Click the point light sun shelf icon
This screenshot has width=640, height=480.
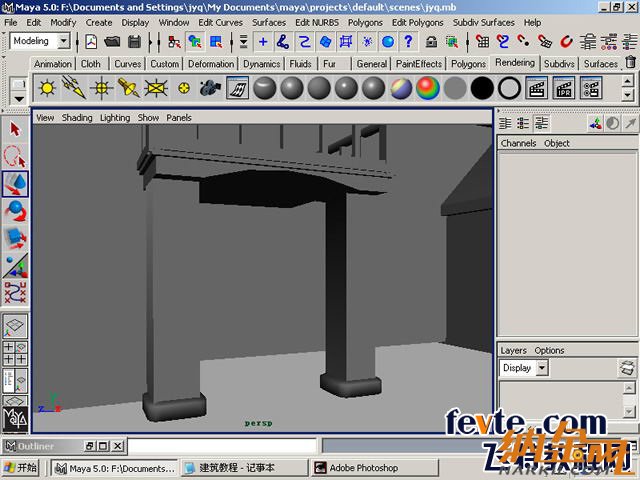coord(47,88)
